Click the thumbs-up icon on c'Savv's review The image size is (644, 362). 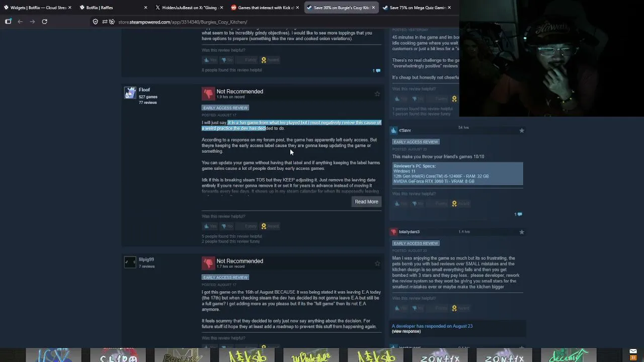[394, 130]
